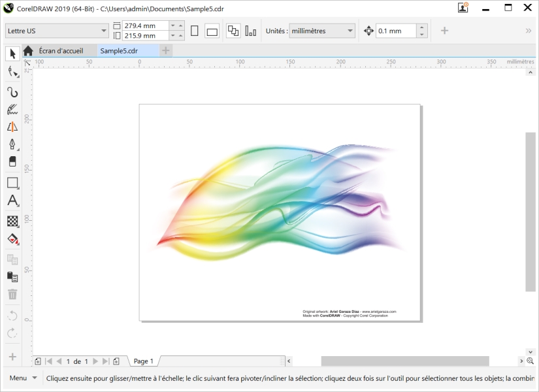Screen dimensions: 539x392
Task: Select the Eraser tool
Action: click(x=12, y=161)
